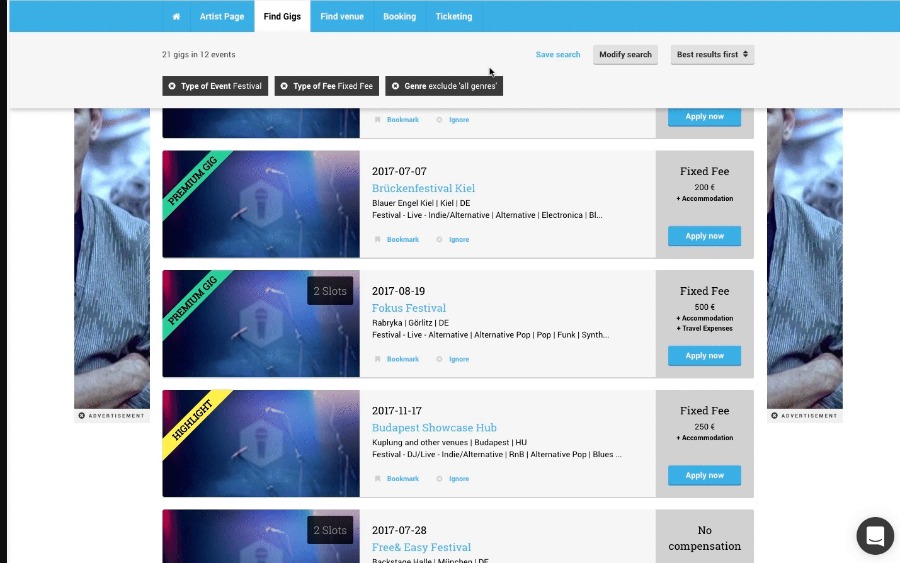Select the Find Gigs tab
Screen dimensions: 900x563
pyautogui.click(x=282, y=16)
